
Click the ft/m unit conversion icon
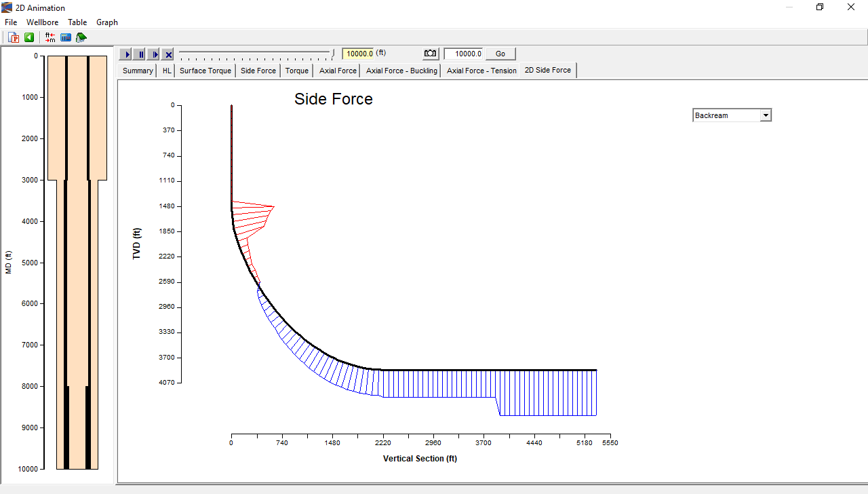coord(50,37)
